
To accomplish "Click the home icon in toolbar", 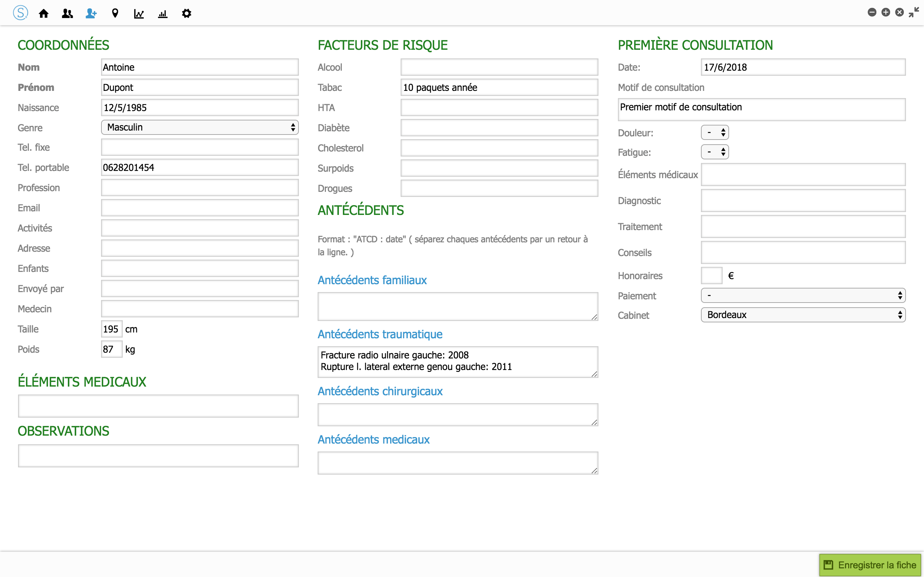I will [44, 14].
